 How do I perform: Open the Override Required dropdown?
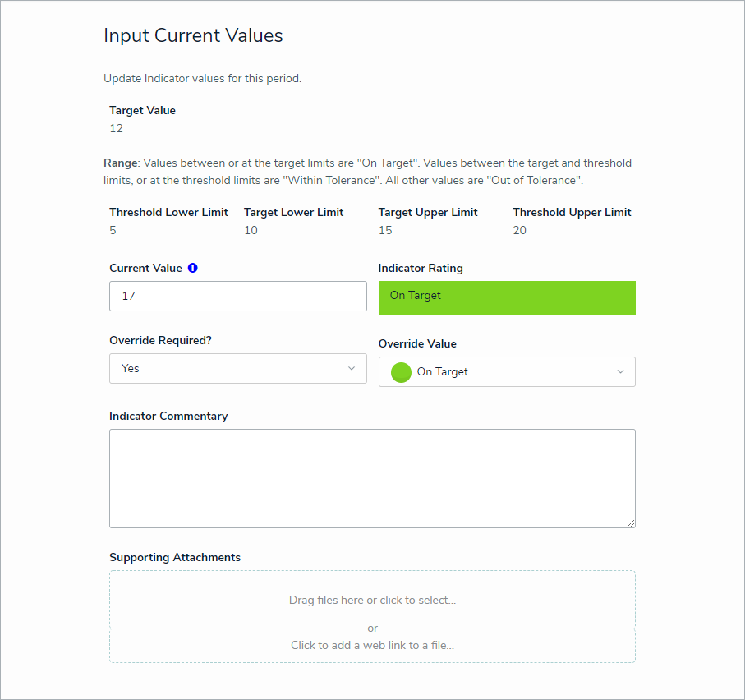tap(237, 369)
